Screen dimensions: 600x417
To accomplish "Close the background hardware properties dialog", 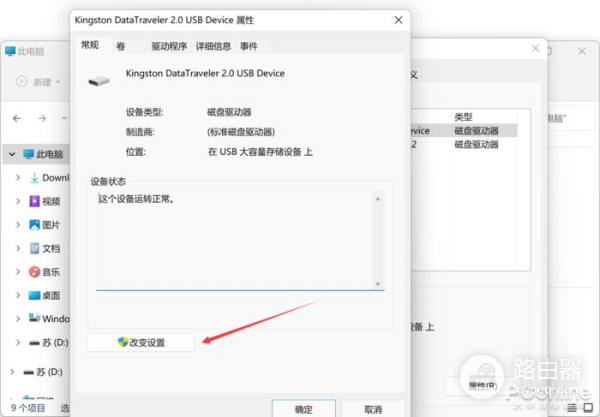I will [536, 48].
